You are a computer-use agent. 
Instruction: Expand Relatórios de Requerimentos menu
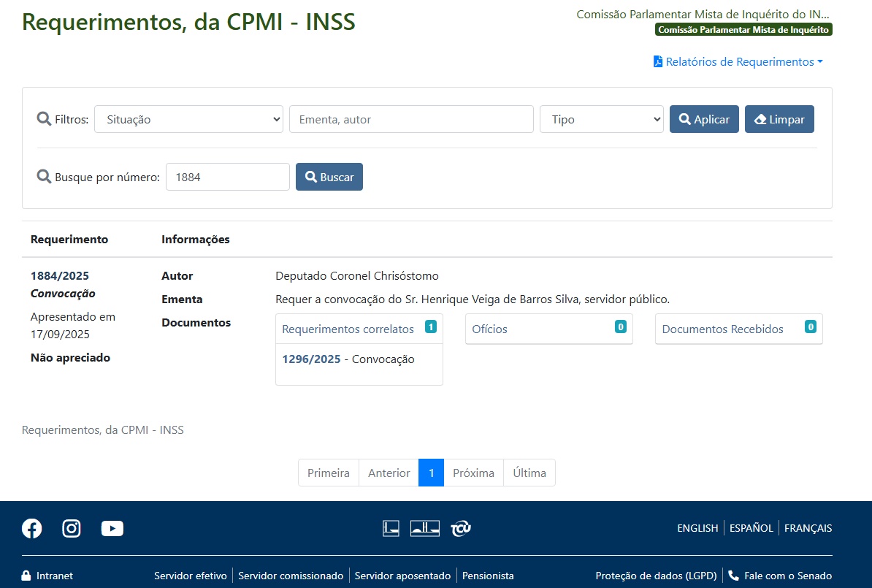(x=738, y=62)
